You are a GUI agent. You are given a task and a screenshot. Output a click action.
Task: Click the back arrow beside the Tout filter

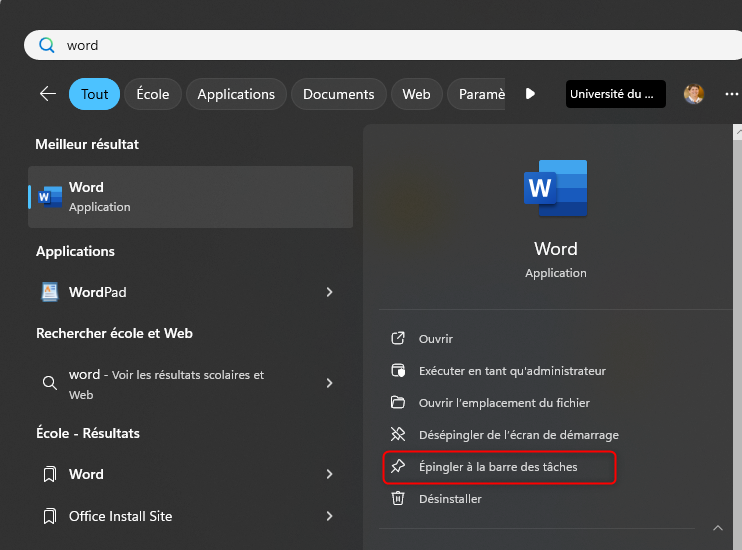[x=47, y=94]
